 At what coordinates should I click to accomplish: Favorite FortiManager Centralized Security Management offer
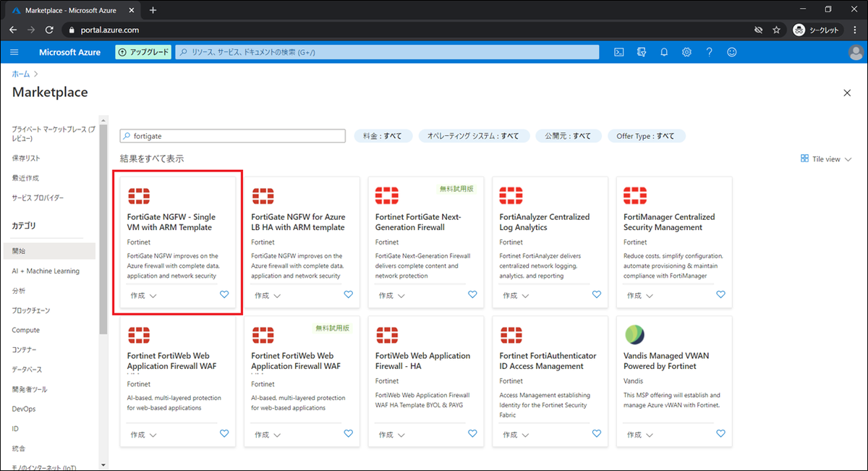coord(720,294)
